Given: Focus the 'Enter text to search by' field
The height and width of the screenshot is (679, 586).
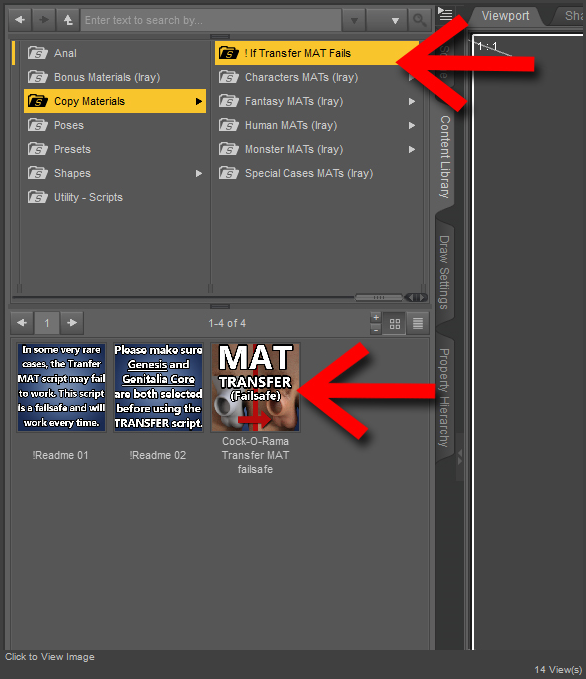Looking at the screenshot, I should click(211, 20).
